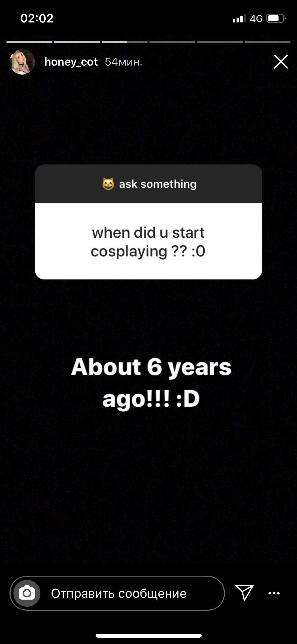Screen dimensions: 297x644
Task: Tap the cellular signal bars icon
Action: point(239,19)
